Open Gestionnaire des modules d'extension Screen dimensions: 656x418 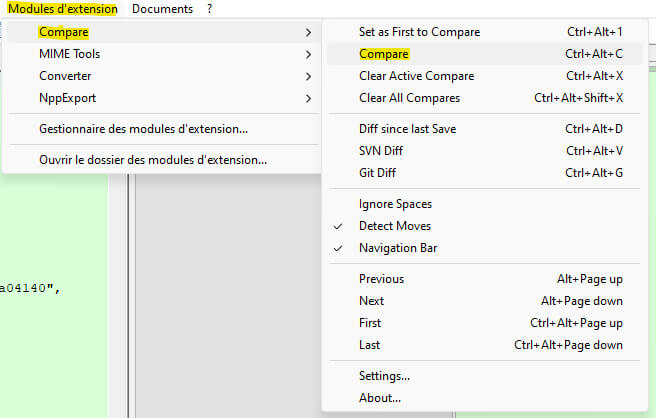(143, 129)
